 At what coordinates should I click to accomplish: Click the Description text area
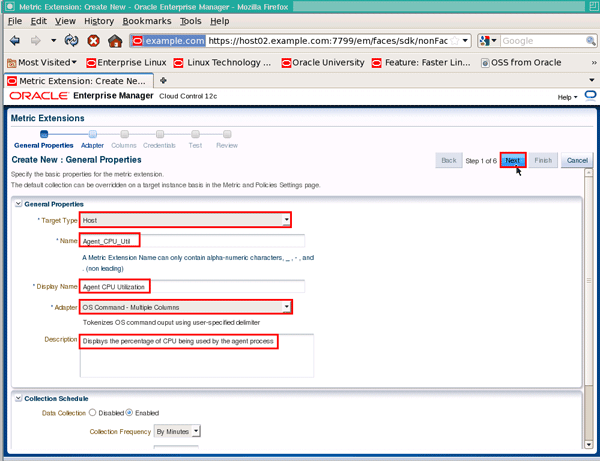coord(197,356)
